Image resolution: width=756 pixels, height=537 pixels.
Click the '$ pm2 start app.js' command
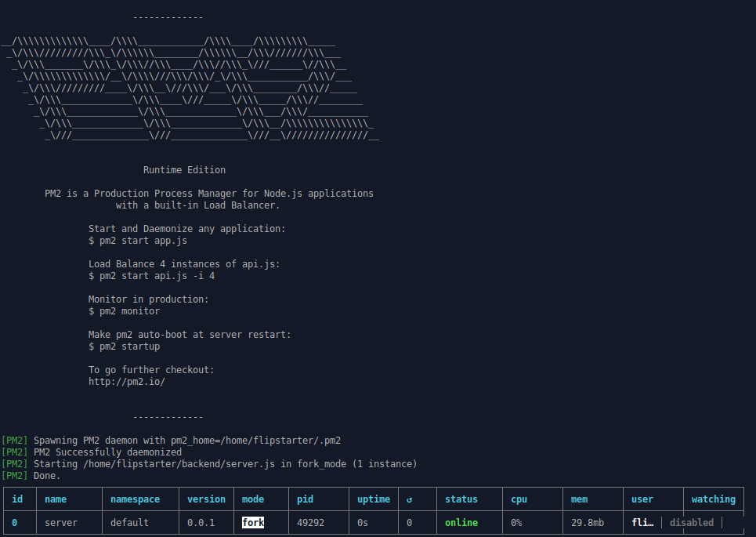pos(138,241)
